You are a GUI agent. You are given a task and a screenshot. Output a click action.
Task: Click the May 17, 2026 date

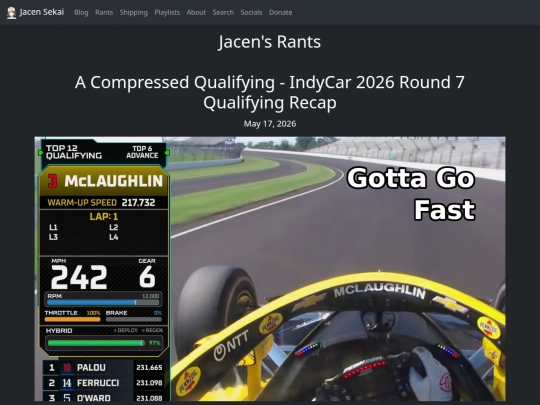click(x=270, y=124)
